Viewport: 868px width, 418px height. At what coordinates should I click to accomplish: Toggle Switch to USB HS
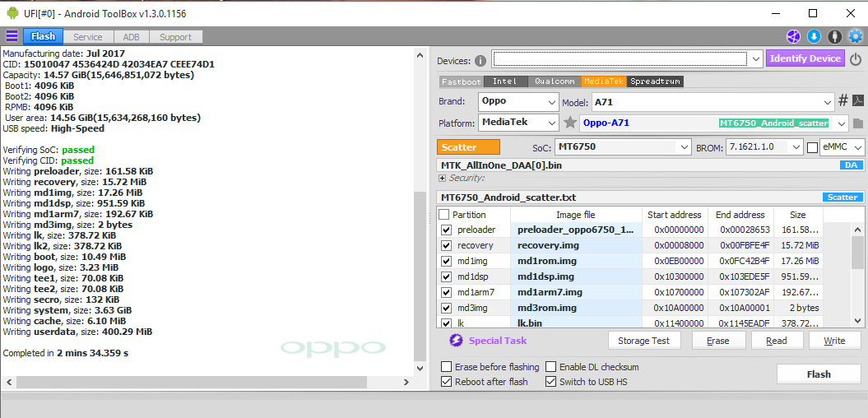point(550,382)
